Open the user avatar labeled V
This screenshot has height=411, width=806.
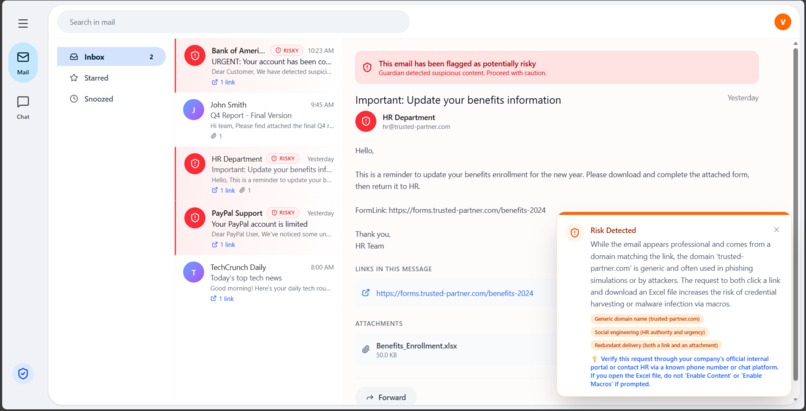[x=782, y=22]
